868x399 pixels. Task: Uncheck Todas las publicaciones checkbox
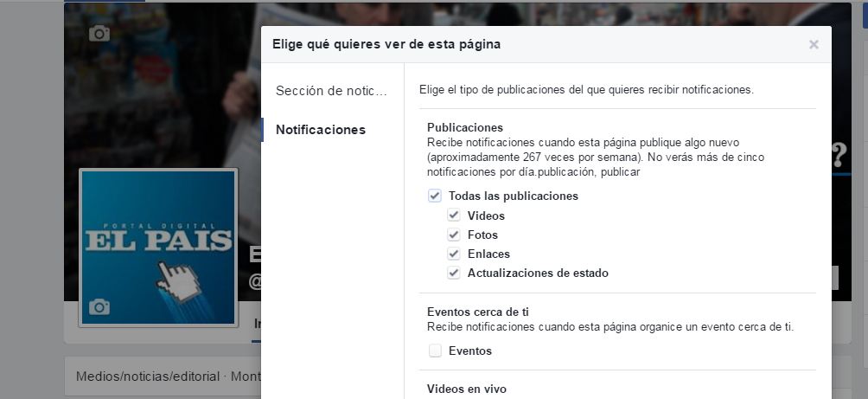(x=435, y=196)
